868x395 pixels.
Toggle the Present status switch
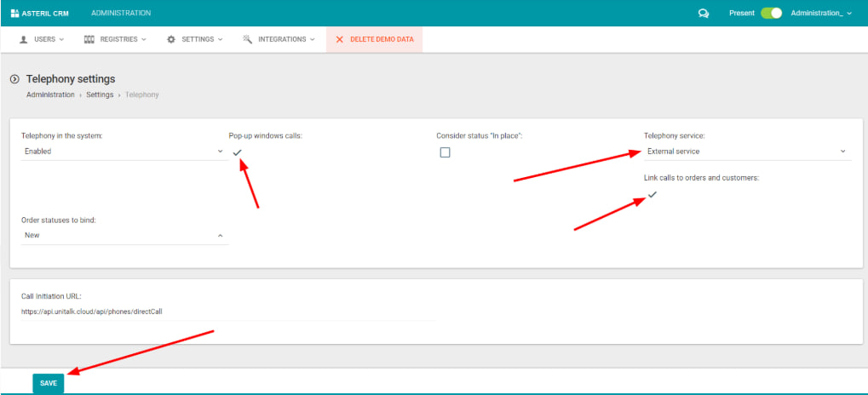[x=771, y=14]
